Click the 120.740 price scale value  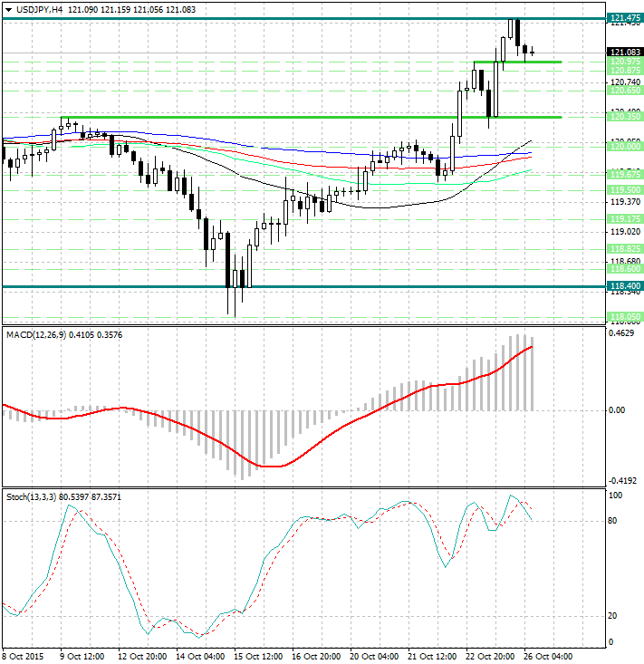[625, 82]
